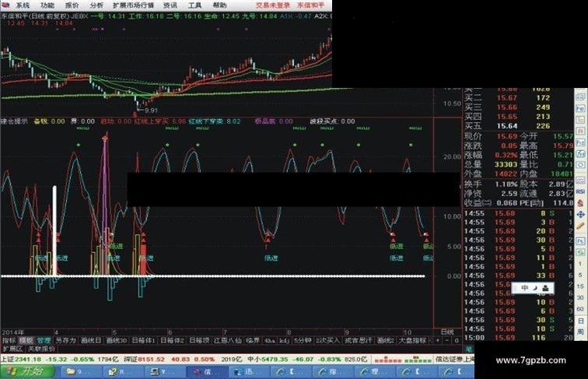588x379 pixels.
Task: Choose the 日箱顶 template
Action: pos(199,340)
